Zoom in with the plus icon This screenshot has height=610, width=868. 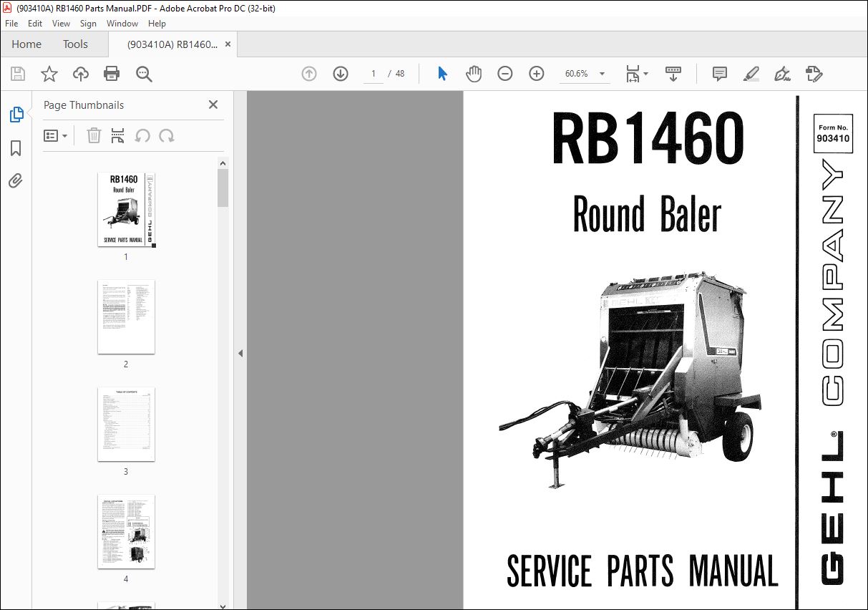coord(537,74)
